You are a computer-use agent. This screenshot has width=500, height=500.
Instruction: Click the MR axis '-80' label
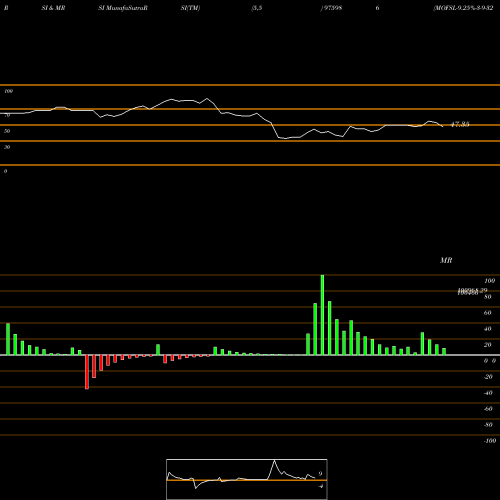(x=488, y=425)
